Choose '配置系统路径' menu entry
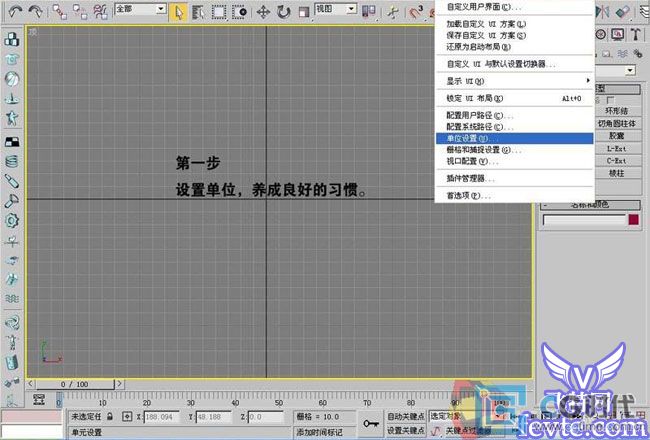Image resolution: width=650 pixels, height=440 pixels. tap(514, 127)
